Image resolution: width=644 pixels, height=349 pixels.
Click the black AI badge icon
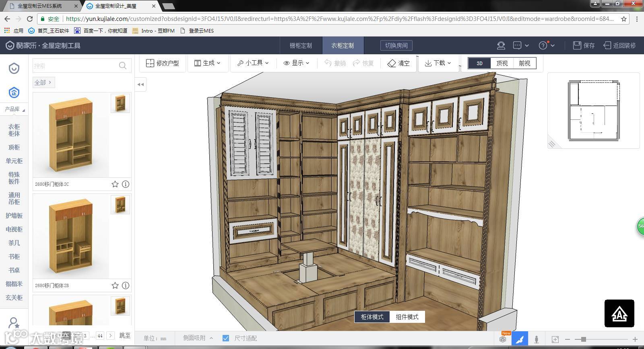[x=619, y=313]
